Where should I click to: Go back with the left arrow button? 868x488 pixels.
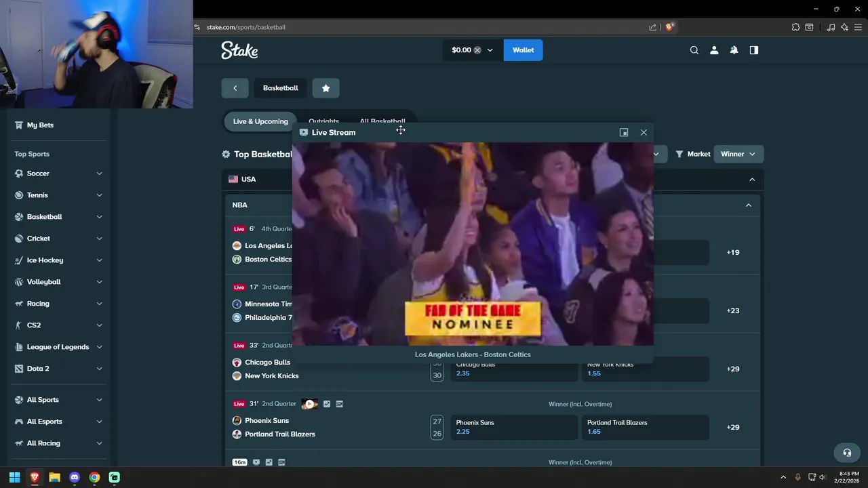pos(235,88)
